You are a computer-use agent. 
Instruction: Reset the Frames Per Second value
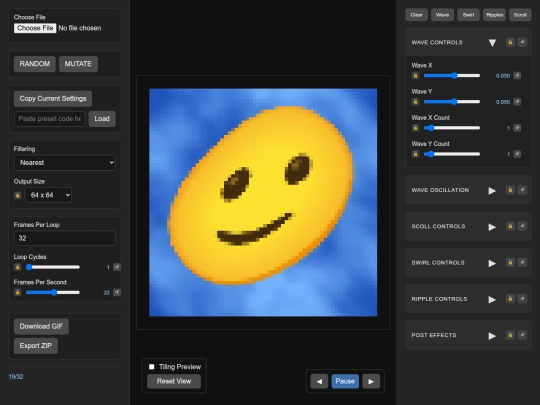click(x=117, y=292)
